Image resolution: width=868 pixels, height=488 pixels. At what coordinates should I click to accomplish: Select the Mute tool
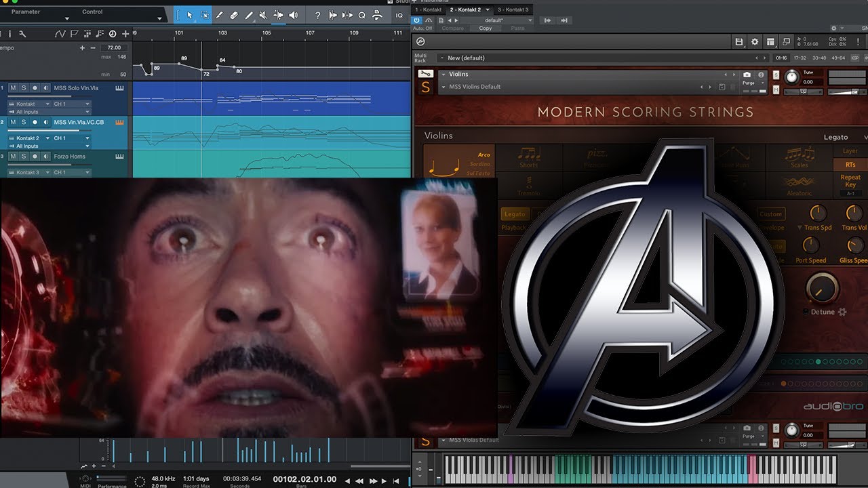point(263,16)
